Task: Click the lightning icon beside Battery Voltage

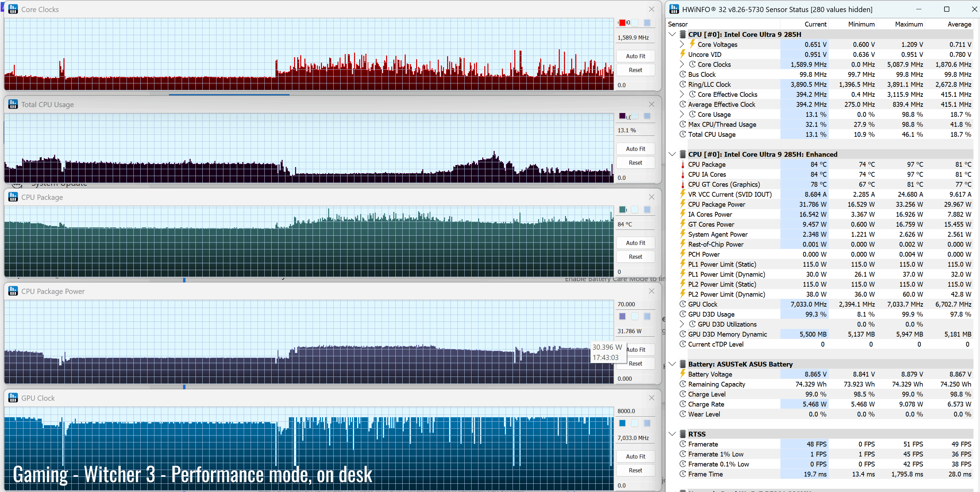Action: pyautogui.click(x=683, y=374)
